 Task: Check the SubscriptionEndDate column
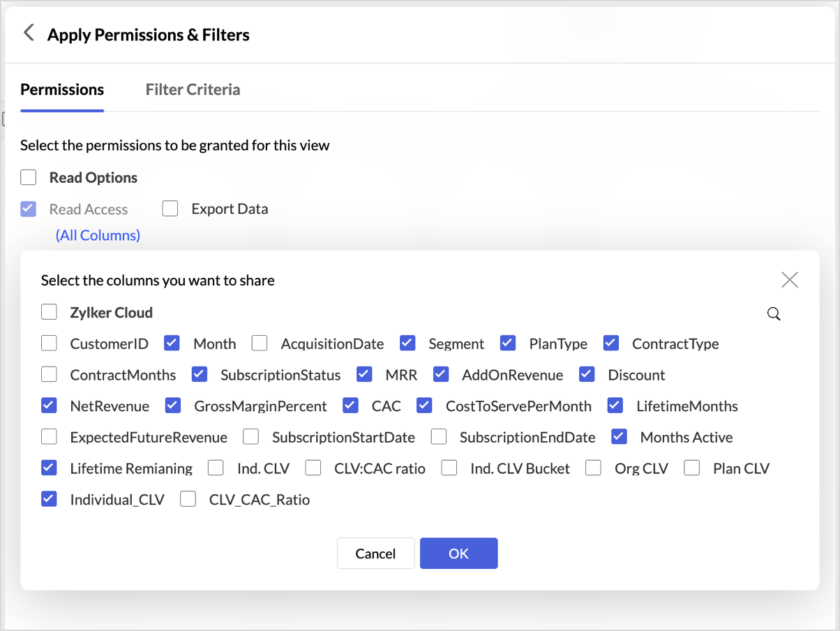tap(439, 437)
